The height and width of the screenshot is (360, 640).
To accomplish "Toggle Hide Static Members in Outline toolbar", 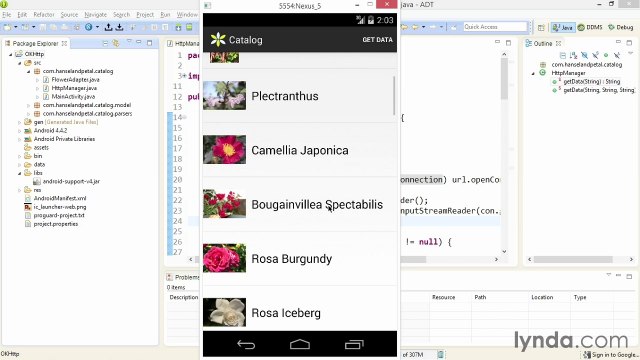I will tap(595, 55).
